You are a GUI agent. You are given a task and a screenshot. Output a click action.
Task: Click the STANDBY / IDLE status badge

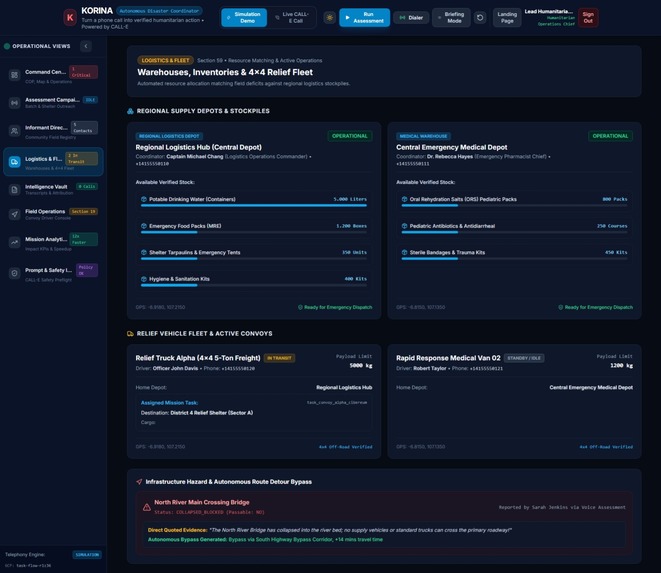(x=524, y=358)
